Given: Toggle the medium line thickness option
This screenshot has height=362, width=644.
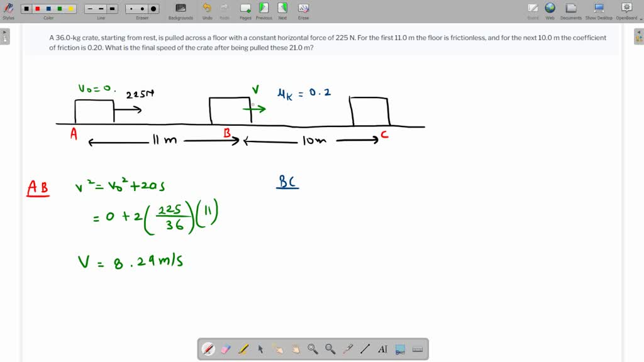Looking at the screenshot, I should (x=101, y=10).
